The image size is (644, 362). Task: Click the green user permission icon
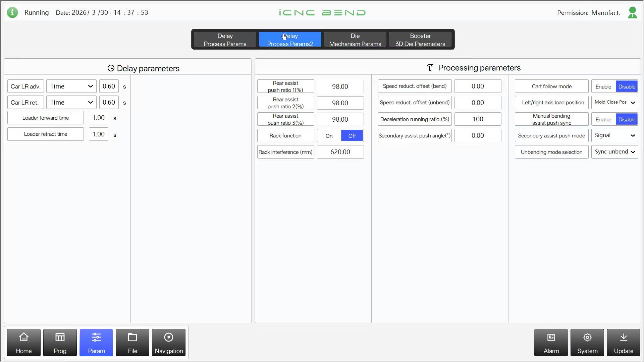click(x=633, y=13)
